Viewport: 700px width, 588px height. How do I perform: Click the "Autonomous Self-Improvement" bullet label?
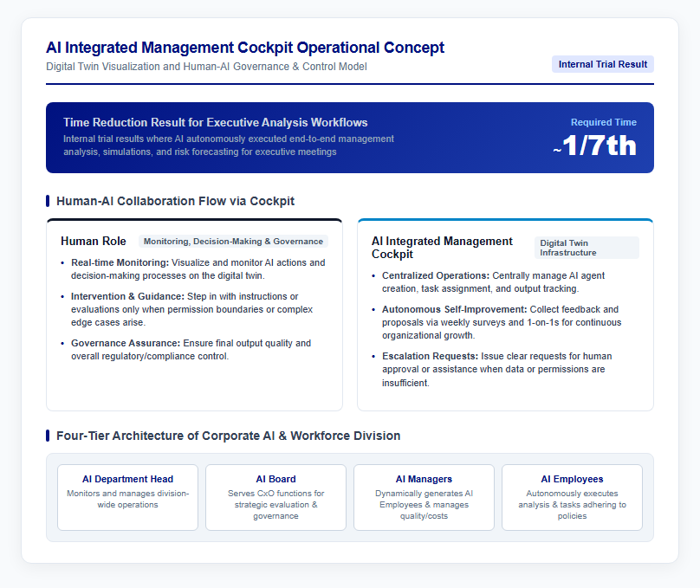tap(455, 310)
